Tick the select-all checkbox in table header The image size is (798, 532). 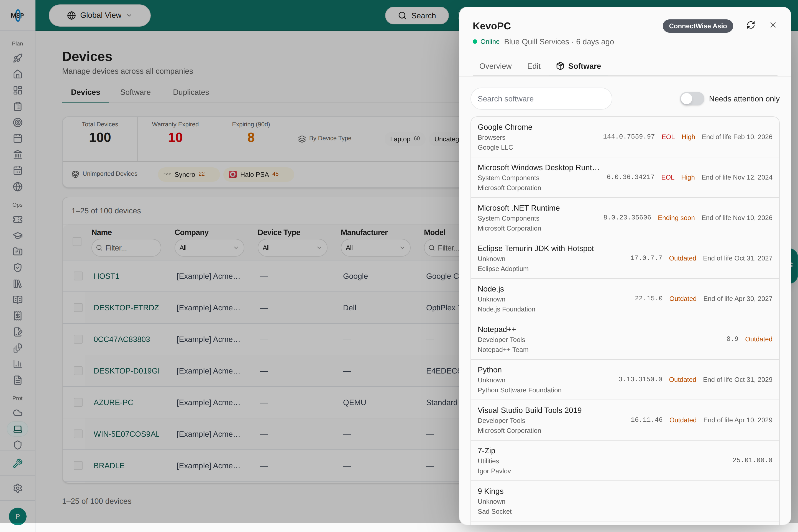click(x=77, y=242)
